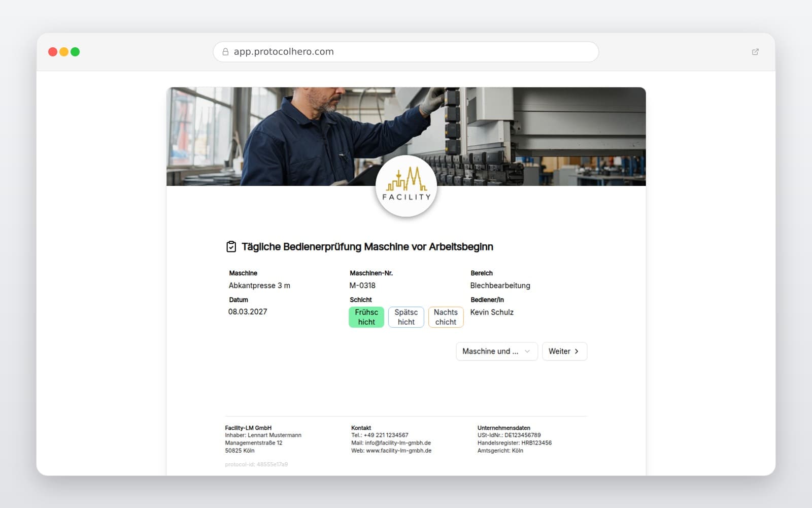The height and width of the screenshot is (508, 812).
Task: Click 'Handelsregister: HRB123456' line
Action: [x=515, y=443]
